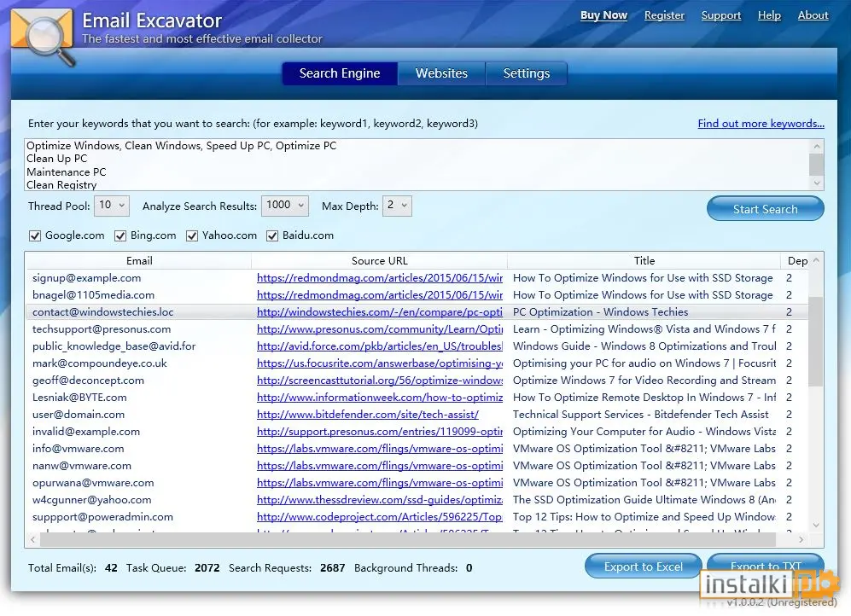This screenshot has height=616, width=851.
Task: Open the bitdefender.com tech-assist URL
Action: click(x=367, y=415)
